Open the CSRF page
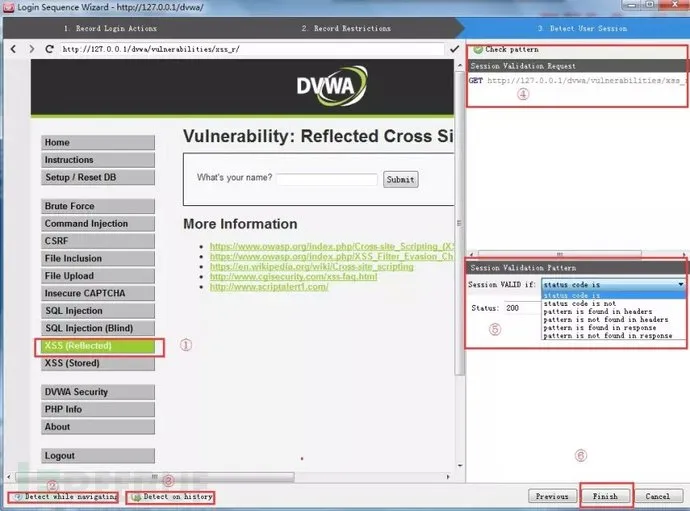This screenshot has width=690, height=511. (x=98, y=241)
